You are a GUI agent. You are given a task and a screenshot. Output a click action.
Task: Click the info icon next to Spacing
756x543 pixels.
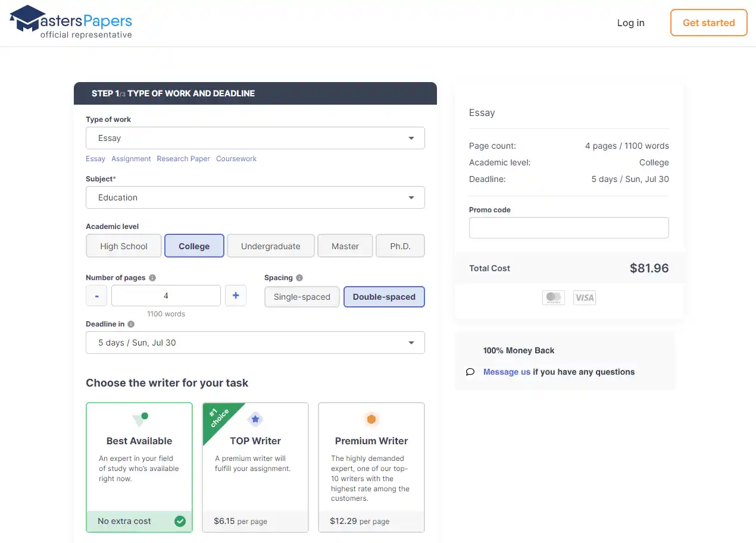click(x=299, y=278)
